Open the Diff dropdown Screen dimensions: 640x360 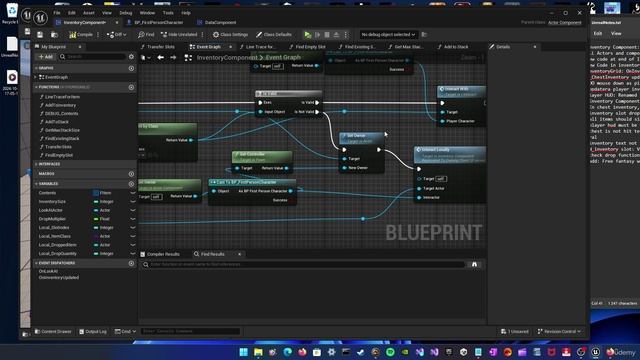116,35
